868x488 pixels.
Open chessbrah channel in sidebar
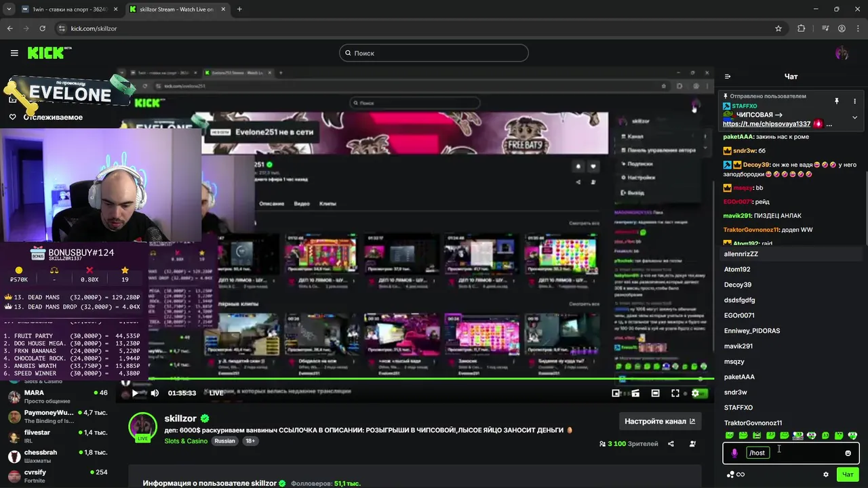point(58,456)
